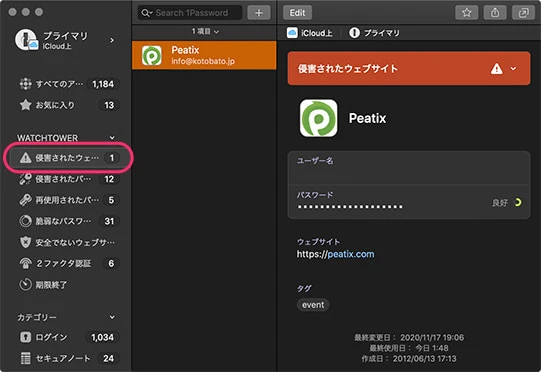The image size is (541, 372).
Task: Click the 最終使用日 今日 1:48 text
Action: pyautogui.click(x=409, y=348)
